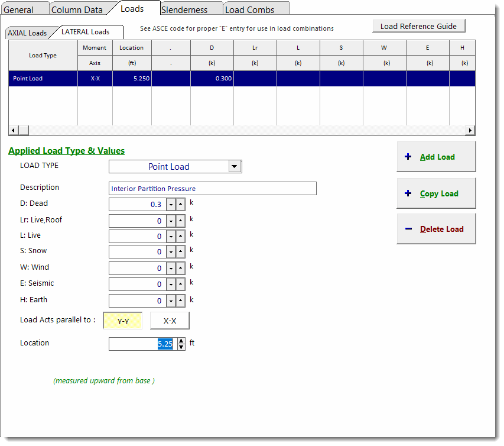This screenshot has height=446, width=504.
Task: Click the Add Load button
Action: click(436, 157)
